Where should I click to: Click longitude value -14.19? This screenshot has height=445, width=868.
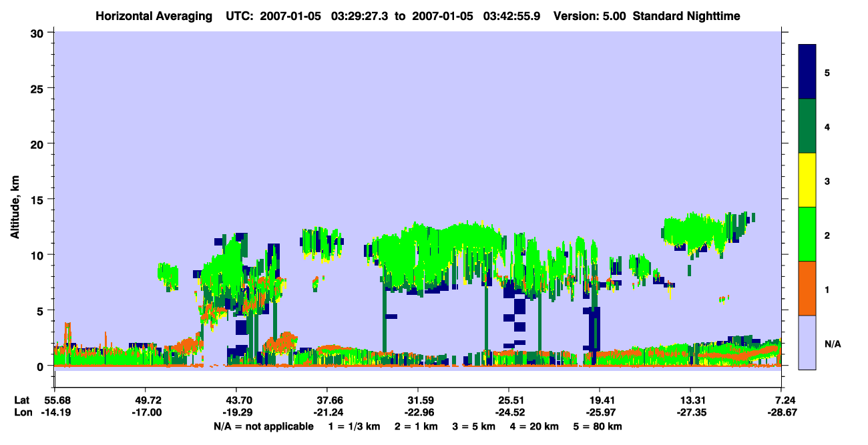(x=55, y=413)
